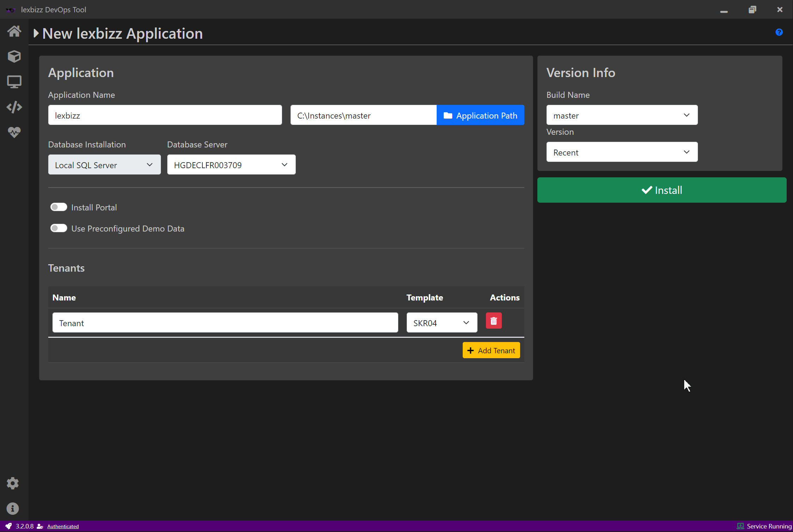Expand the Database Server dropdown
Viewport: 793px width, 532px height.
click(231, 165)
